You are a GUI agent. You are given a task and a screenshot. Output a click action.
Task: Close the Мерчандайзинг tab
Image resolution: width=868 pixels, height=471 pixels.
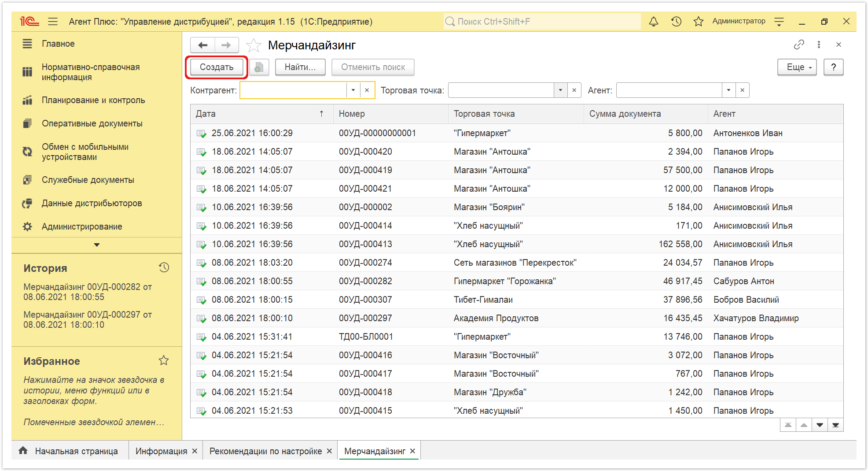coord(412,451)
